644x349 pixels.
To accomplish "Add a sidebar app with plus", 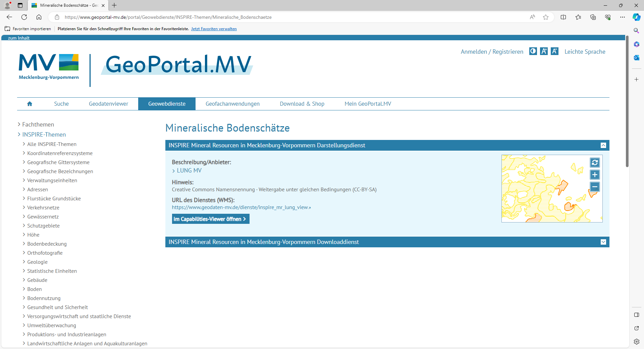I will (x=636, y=80).
